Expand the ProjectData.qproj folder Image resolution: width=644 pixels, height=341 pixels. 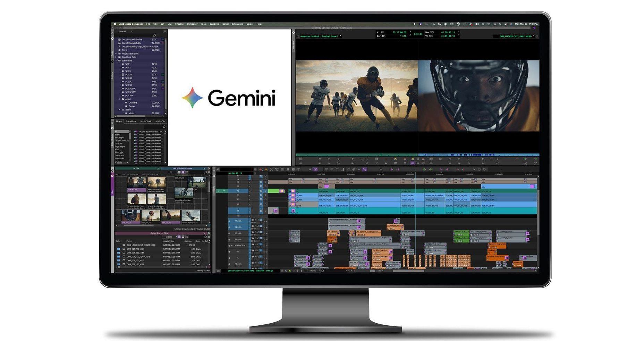coord(116,53)
